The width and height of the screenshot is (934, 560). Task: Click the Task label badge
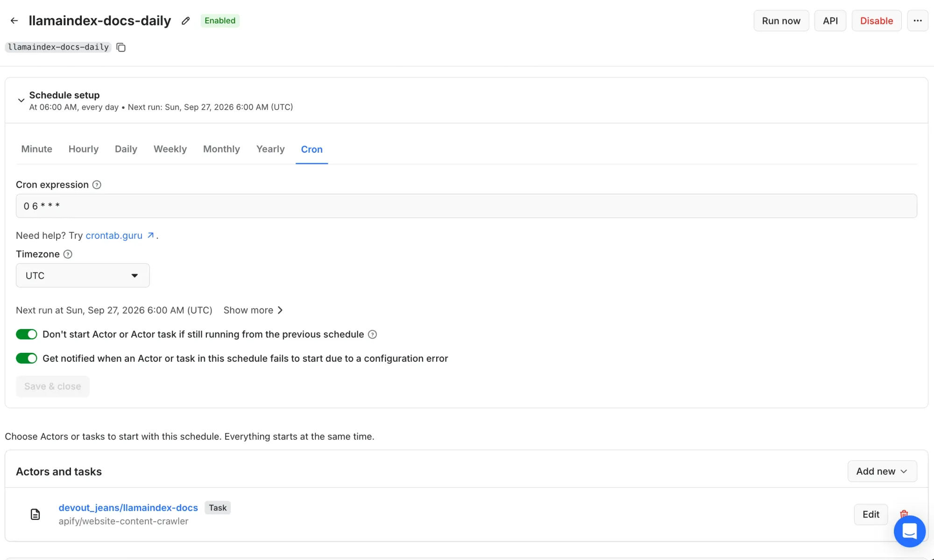click(218, 508)
